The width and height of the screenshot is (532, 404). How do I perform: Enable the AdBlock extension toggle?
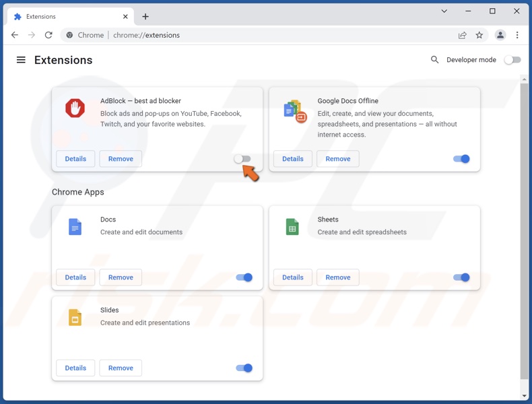242,159
